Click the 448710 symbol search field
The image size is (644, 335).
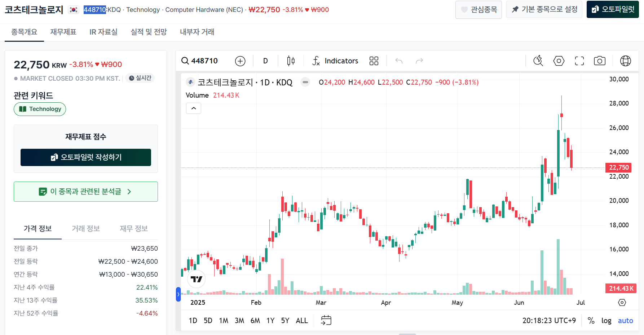coord(200,61)
